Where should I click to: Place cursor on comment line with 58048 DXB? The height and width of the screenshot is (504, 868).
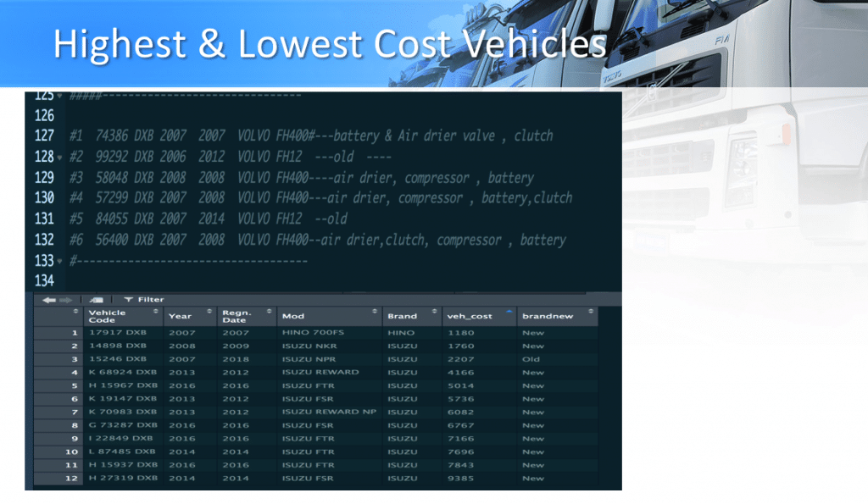point(302,178)
